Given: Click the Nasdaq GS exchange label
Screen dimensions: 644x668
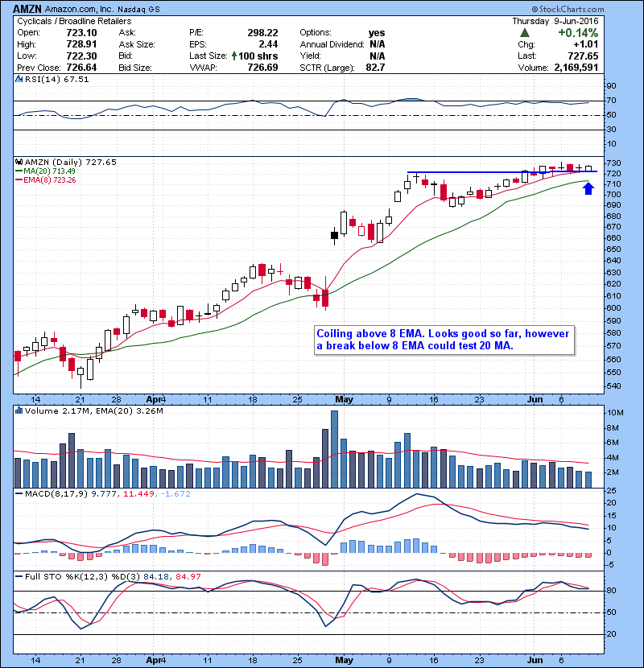Looking at the screenshot, I should pyautogui.click(x=138, y=9).
